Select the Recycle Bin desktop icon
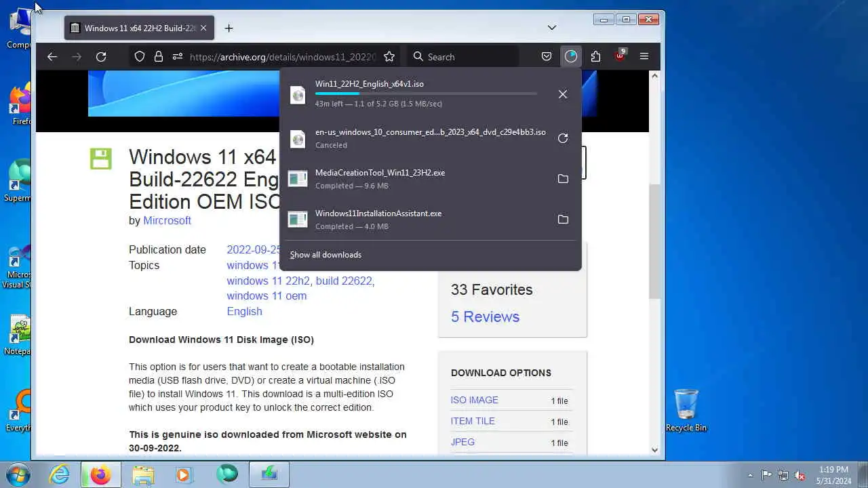The image size is (868, 488). (x=686, y=411)
